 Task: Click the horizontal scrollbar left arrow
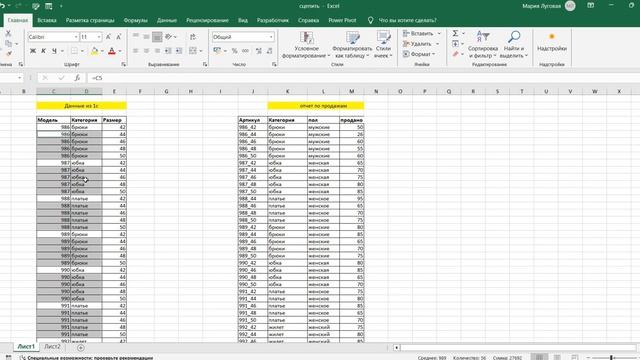point(396,348)
